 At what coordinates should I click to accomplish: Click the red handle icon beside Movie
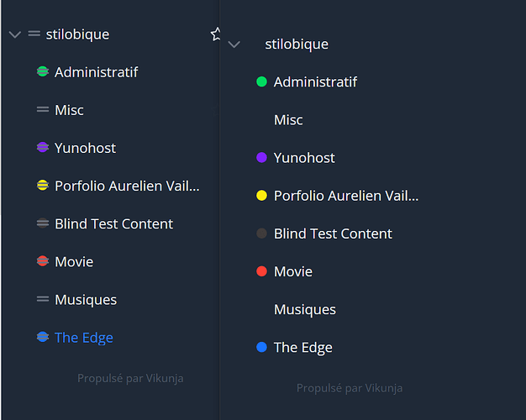click(43, 261)
